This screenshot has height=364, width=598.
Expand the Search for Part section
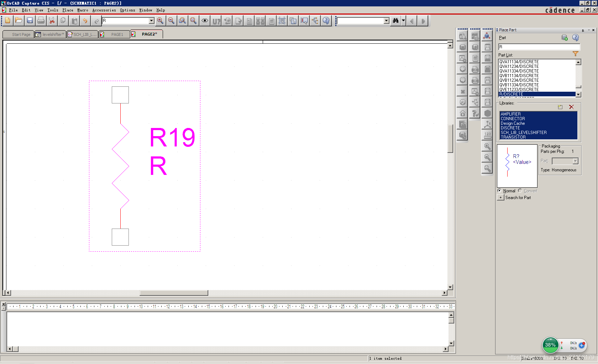(x=500, y=198)
